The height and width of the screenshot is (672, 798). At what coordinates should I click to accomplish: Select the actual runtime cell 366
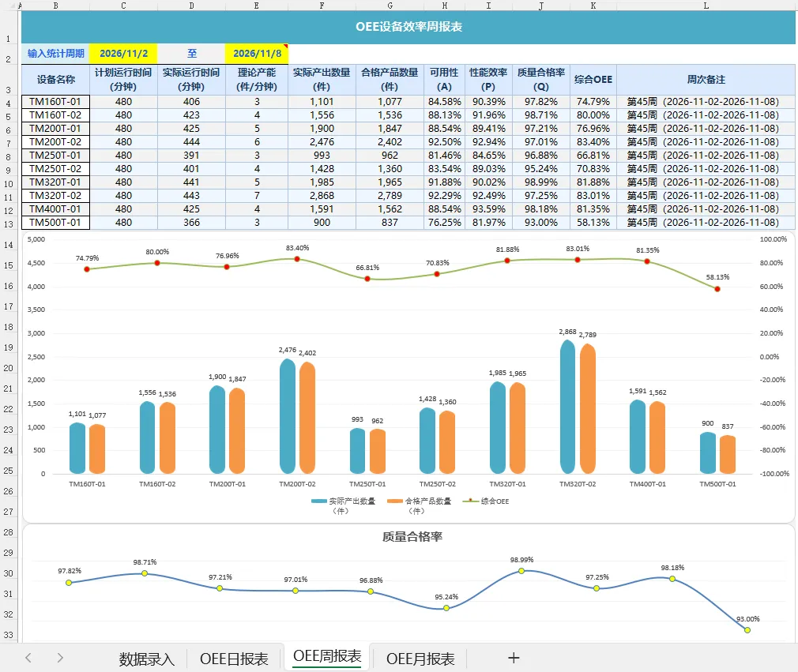point(191,223)
